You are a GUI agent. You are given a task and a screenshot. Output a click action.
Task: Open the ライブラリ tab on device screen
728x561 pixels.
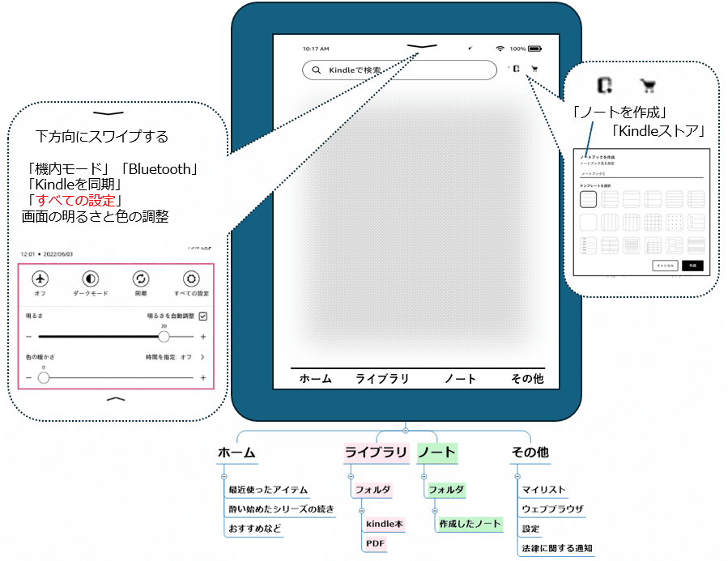382,379
